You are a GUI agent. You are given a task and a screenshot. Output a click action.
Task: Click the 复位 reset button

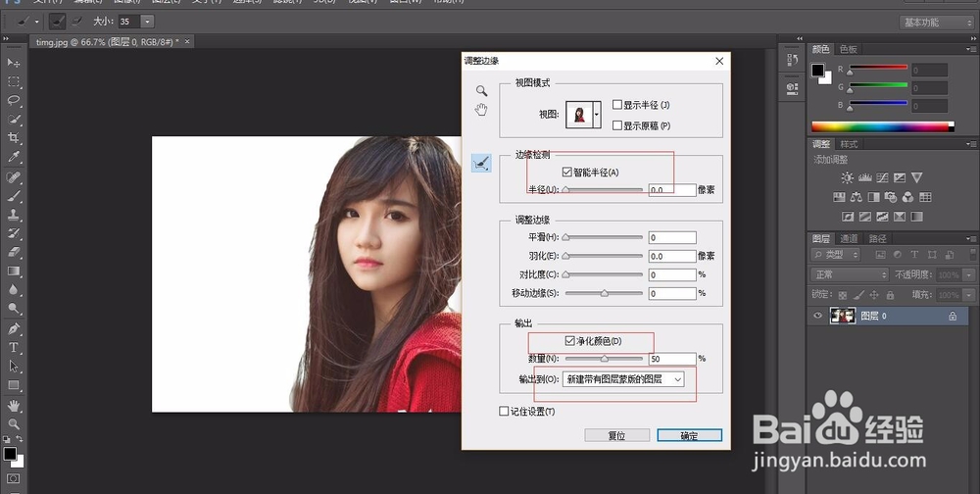(x=616, y=435)
